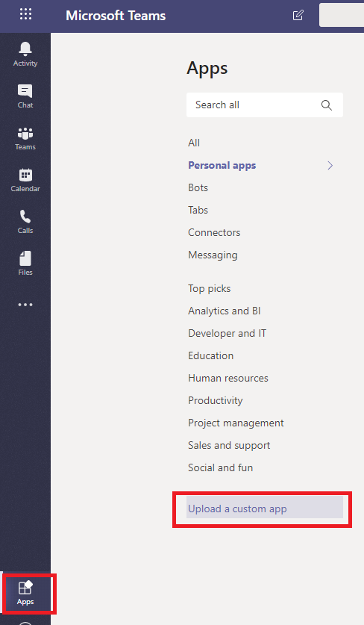Open Human resources category
The image size is (364, 625).
click(x=228, y=378)
